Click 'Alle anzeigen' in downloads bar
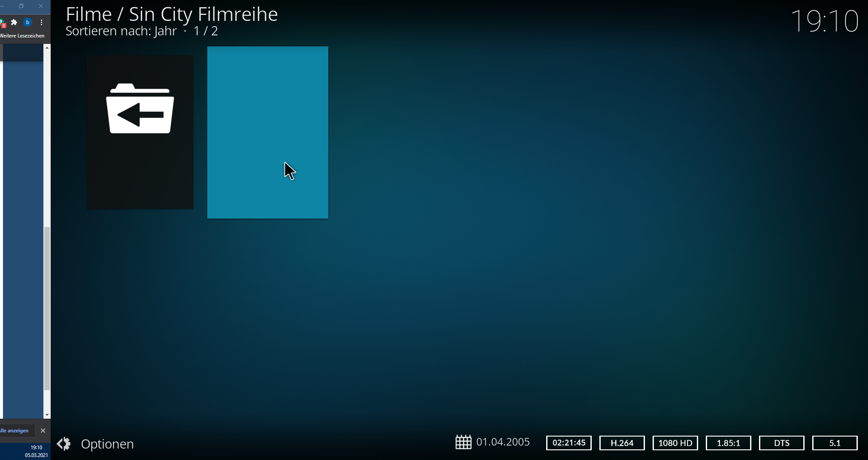 [14, 431]
